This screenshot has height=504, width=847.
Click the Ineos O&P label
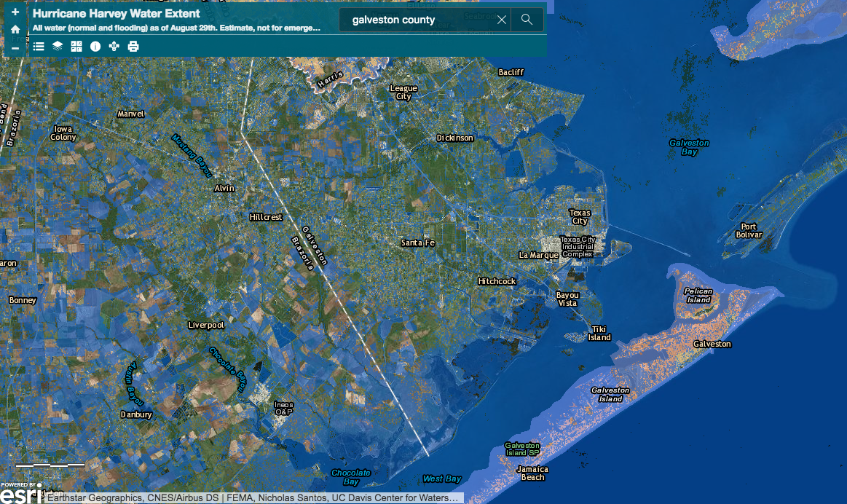coord(283,409)
